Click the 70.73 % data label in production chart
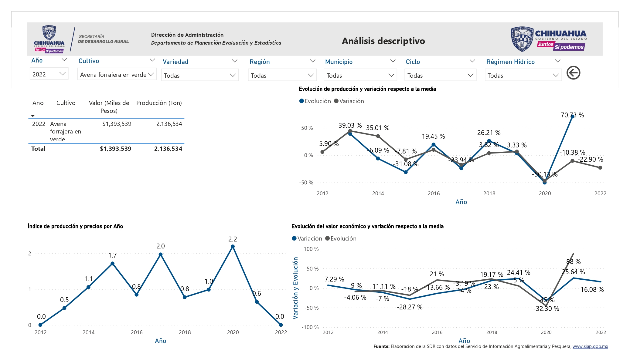Screen dimensions: 630x364 point(572,115)
